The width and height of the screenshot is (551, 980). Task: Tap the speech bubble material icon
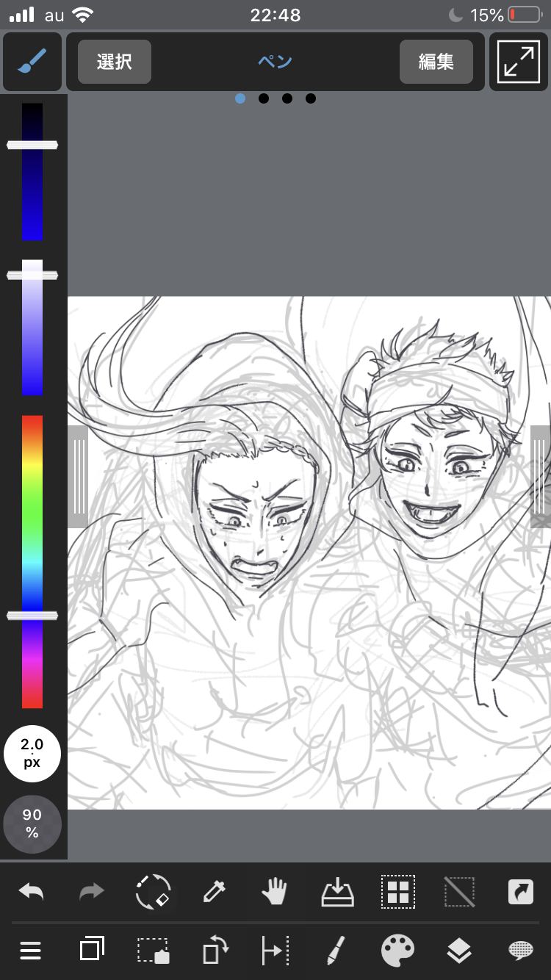[x=521, y=951]
